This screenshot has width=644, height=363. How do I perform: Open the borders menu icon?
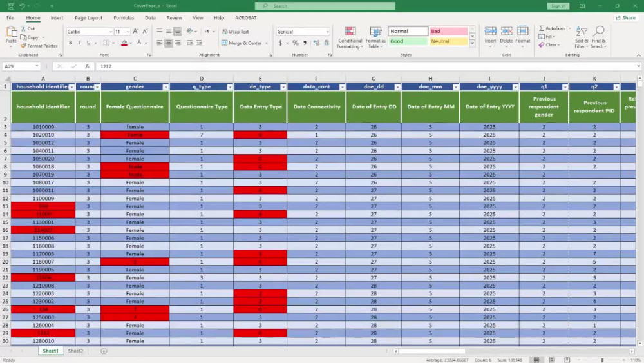pos(106,43)
